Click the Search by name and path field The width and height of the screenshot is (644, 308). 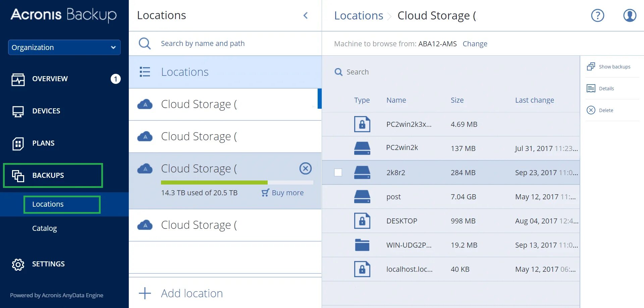203,44
